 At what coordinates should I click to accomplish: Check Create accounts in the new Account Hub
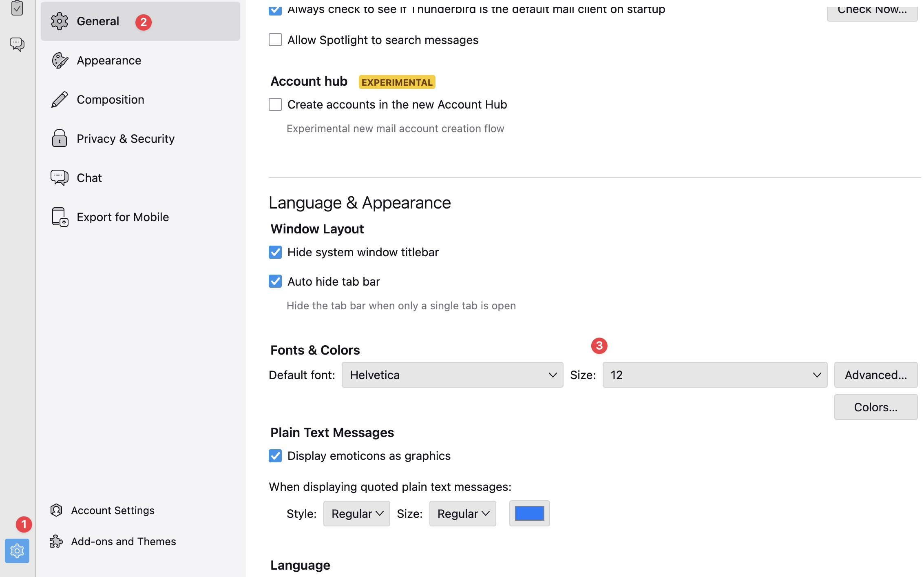point(275,104)
